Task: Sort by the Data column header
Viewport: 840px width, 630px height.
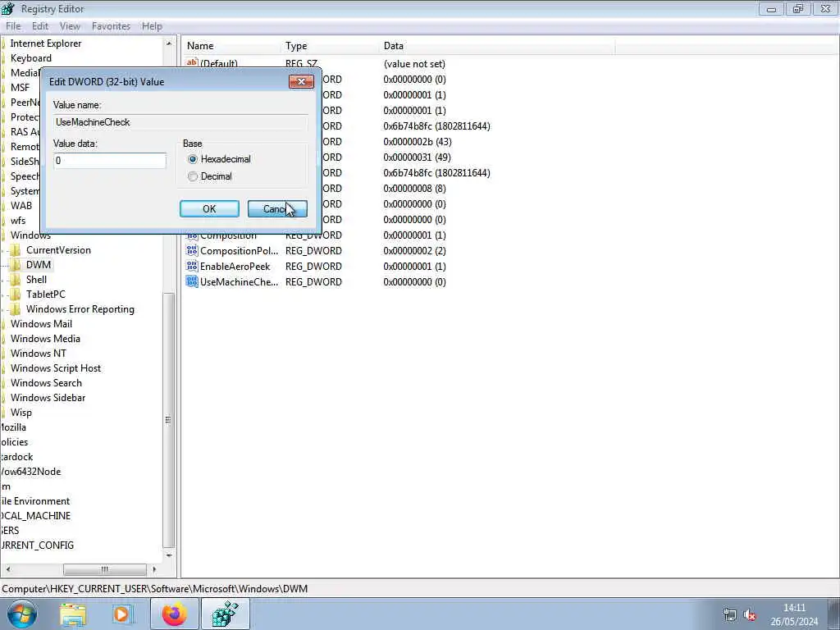Action: pos(496,46)
